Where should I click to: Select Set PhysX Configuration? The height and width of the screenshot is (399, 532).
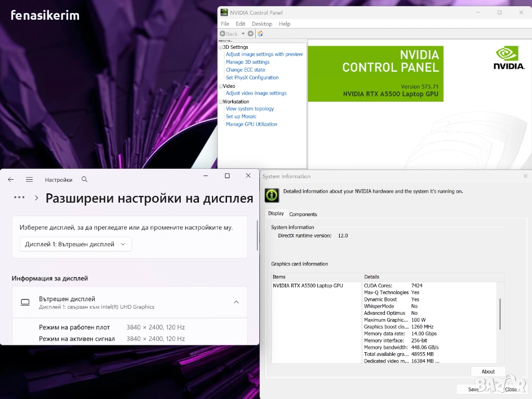click(x=252, y=78)
